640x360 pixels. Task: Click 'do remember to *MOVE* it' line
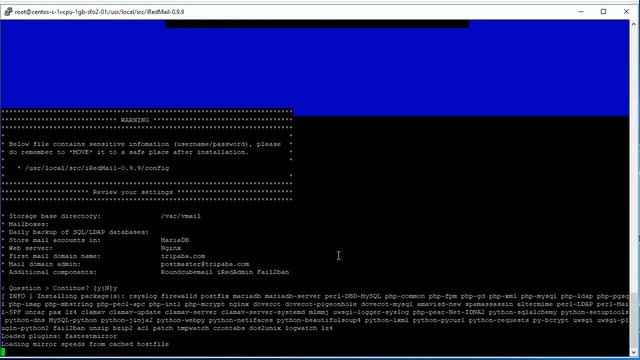tap(129, 152)
